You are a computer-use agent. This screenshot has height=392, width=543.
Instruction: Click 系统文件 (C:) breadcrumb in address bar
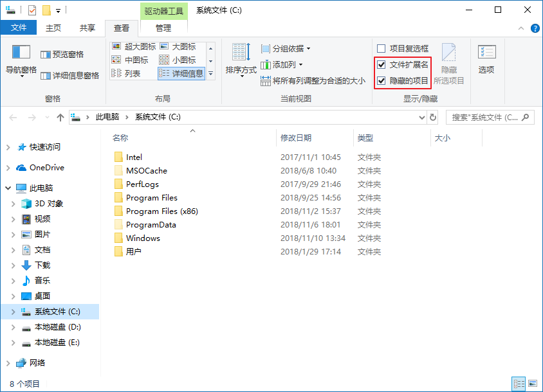coord(158,117)
